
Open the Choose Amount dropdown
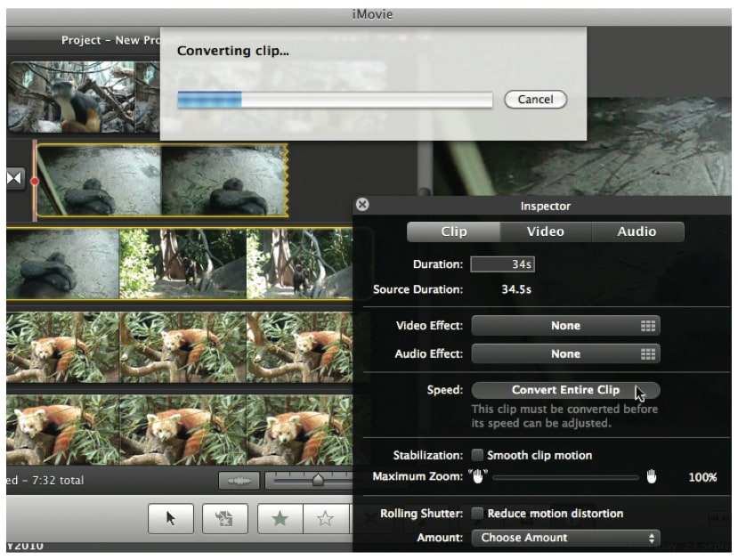tap(565, 538)
